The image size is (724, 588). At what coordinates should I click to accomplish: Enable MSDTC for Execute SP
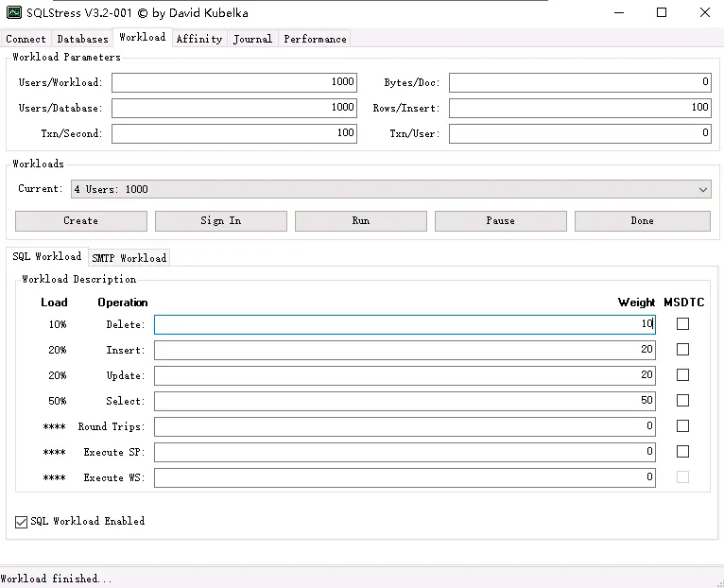pyautogui.click(x=683, y=451)
